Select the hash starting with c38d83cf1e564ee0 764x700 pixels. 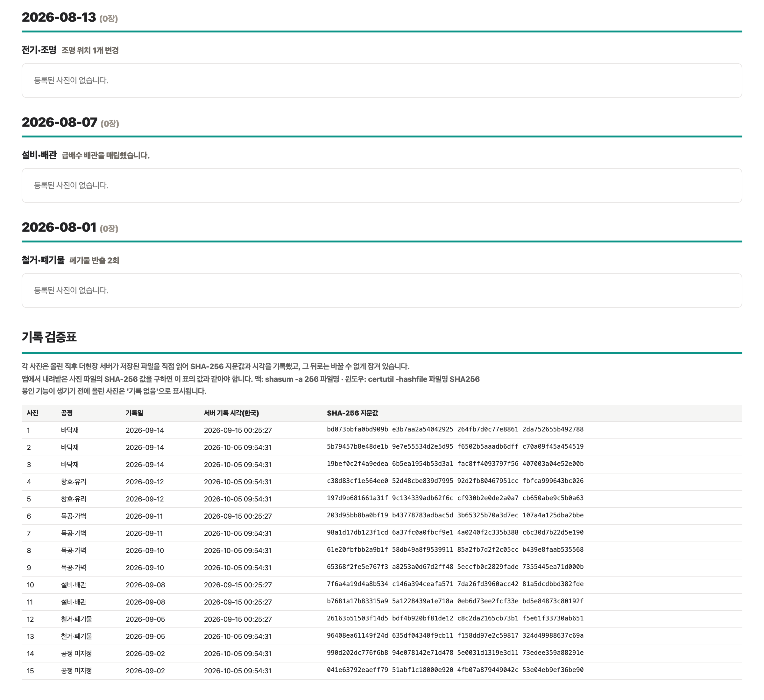tap(455, 481)
